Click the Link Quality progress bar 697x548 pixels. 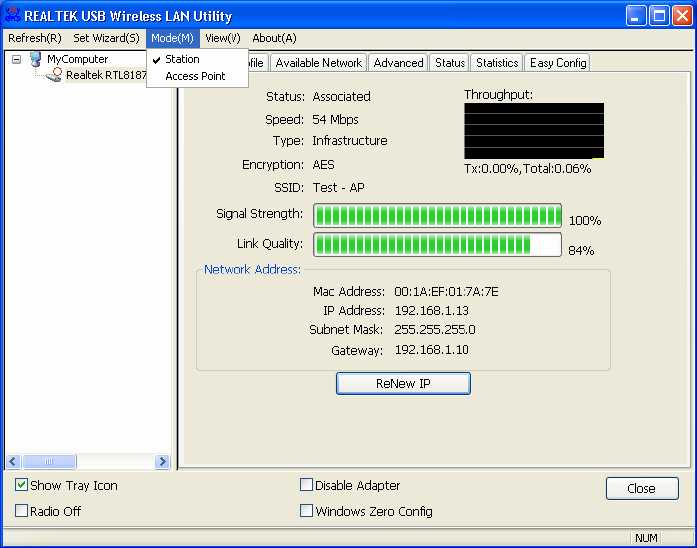[437, 244]
